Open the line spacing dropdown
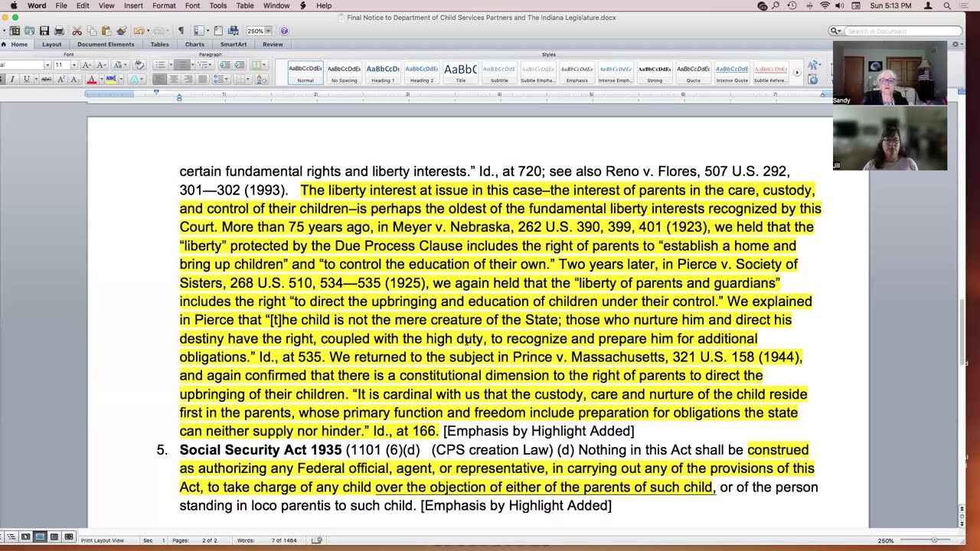The height and width of the screenshot is (551, 980). click(x=220, y=79)
